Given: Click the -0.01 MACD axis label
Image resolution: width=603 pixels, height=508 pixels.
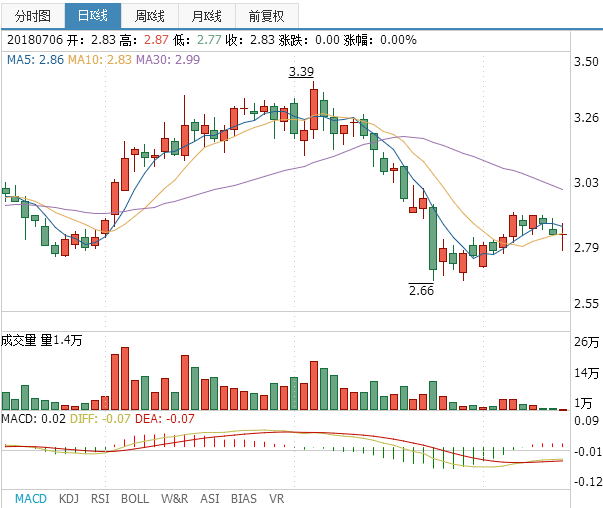Looking at the screenshot, I should coord(588,451).
